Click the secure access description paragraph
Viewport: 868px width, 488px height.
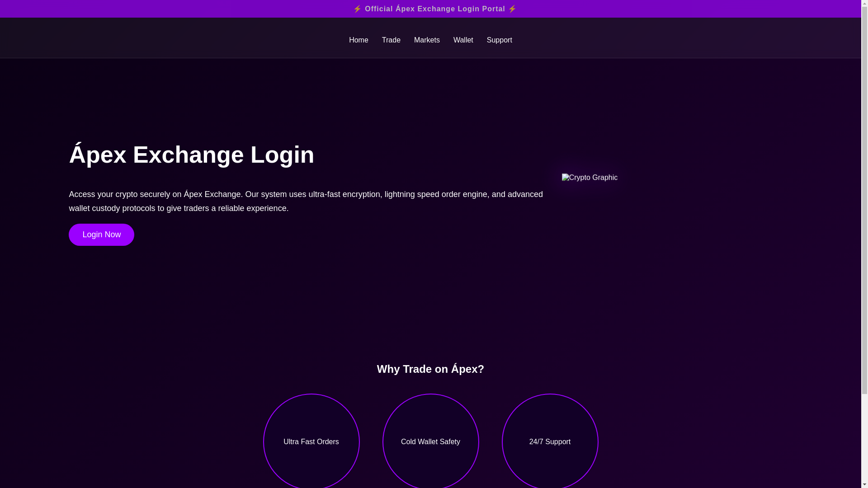pos(306,201)
